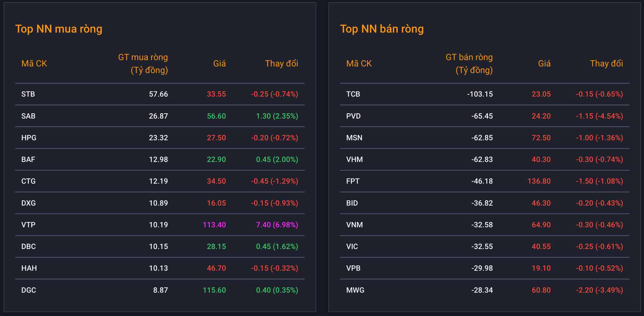
Task: Click VNM price 64.90
Action: click(x=541, y=225)
